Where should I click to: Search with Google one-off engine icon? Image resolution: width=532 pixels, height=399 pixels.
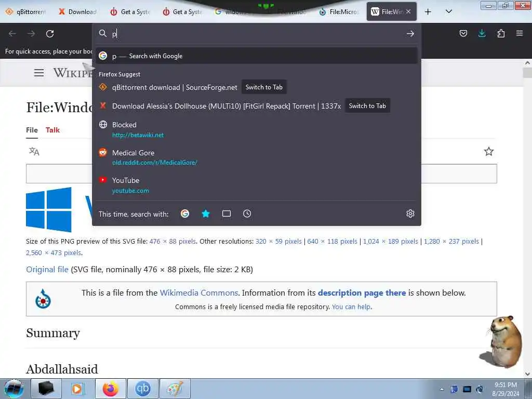tap(185, 214)
